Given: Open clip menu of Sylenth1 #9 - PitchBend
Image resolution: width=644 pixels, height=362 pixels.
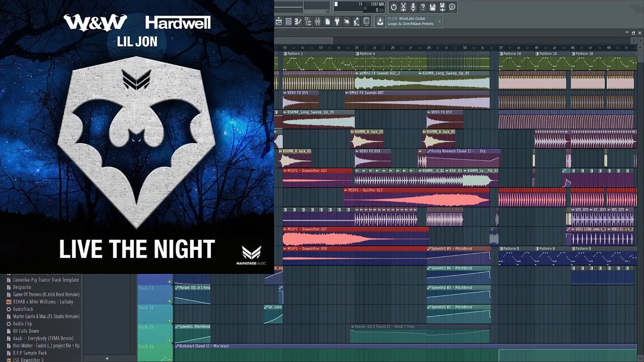Looking at the screenshot, I should [429, 249].
